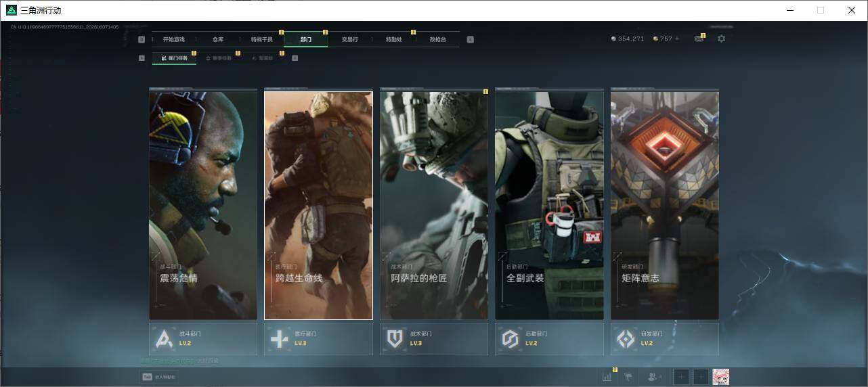Click the 医疗部门 LV.3 level label
Image resolution: width=868 pixels, height=387 pixels.
(x=301, y=344)
